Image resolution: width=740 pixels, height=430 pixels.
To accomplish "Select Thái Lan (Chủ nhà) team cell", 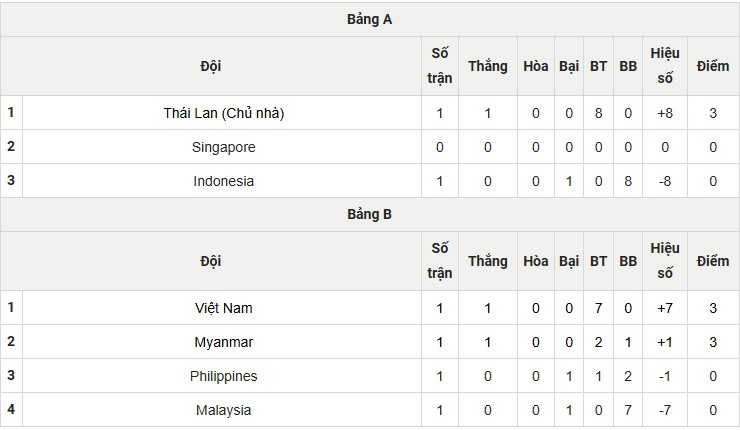I will pos(224,113).
